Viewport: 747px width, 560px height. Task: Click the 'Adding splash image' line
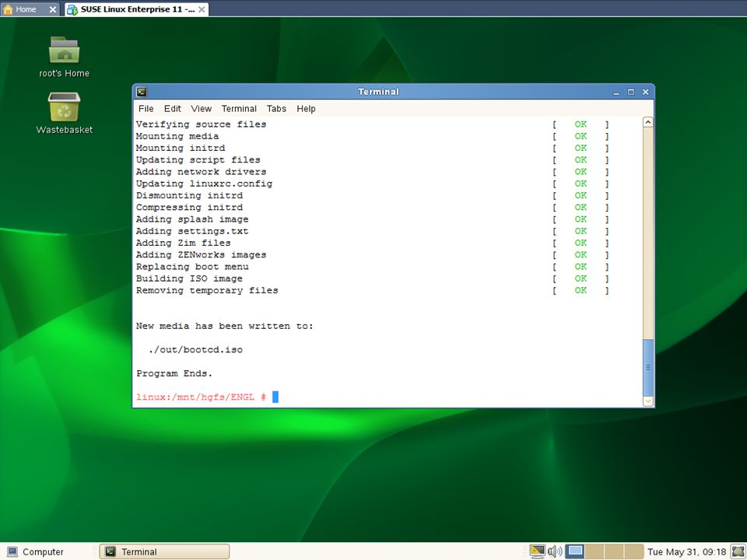click(x=192, y=219)
